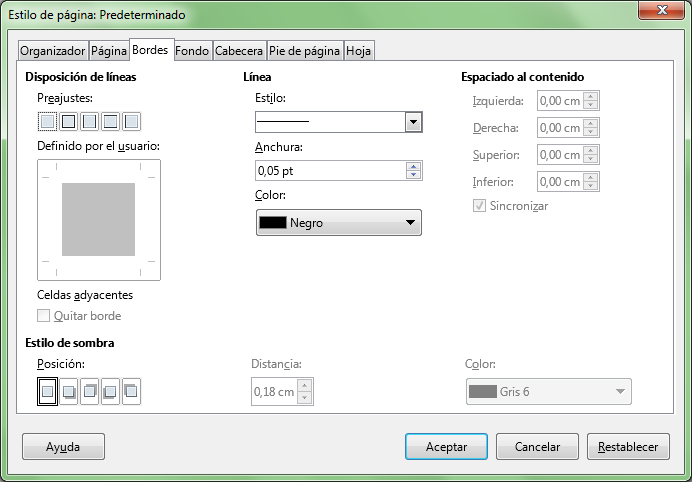Set shadow to top left position

click(x=131, y=392)
